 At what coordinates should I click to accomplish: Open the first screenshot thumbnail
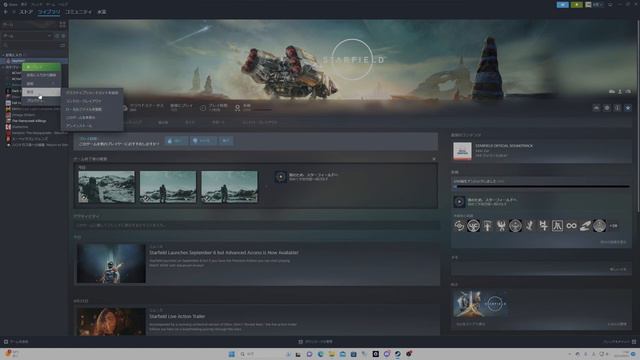coord(107,187)
